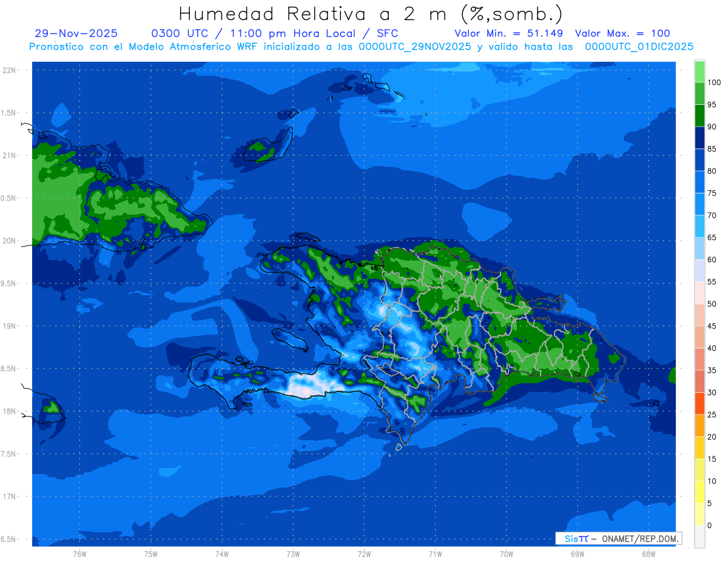Click the colorbar label '30'

pos(712,392)
